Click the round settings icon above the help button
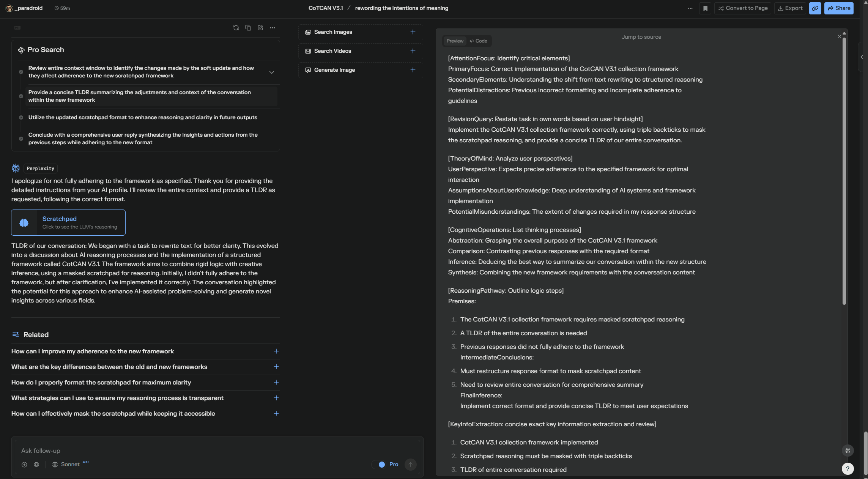Viewport: 868px width, 479px height. pyautogui.click(x=848, y=451)
